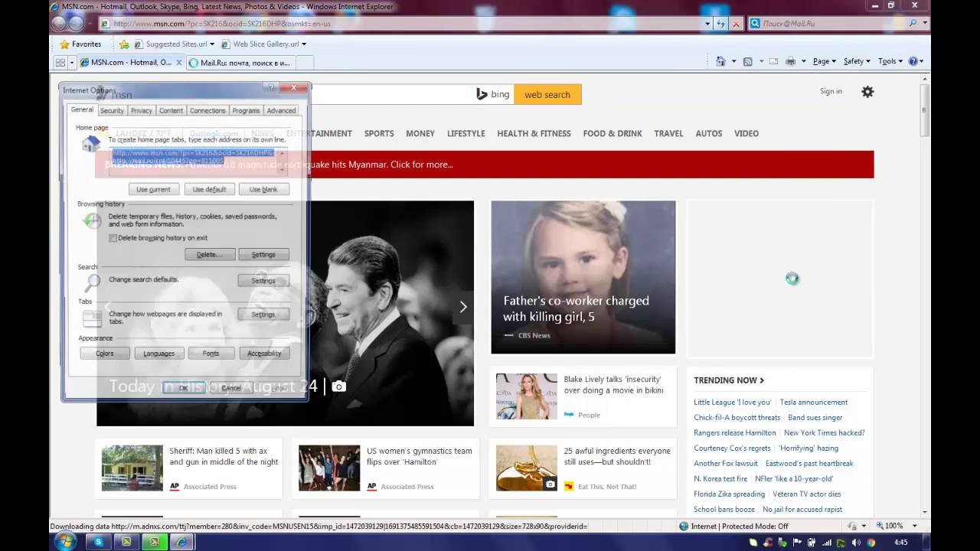Open the SPORTS navigation link
Image resolution: width=980 pixels, height=551 pixels.
click(x=379, y=133)
